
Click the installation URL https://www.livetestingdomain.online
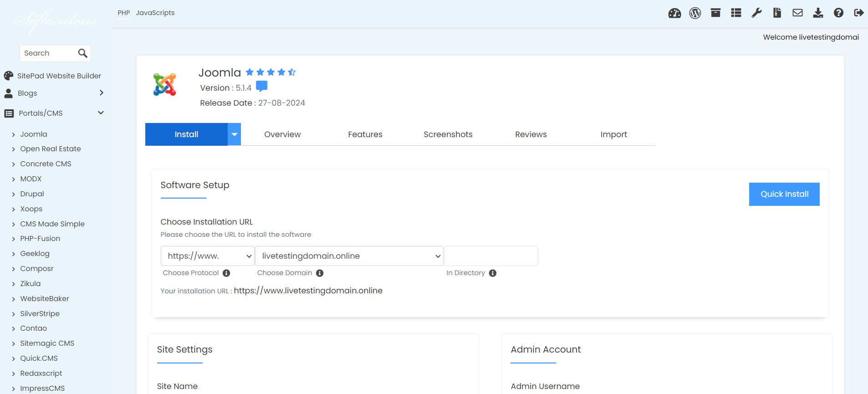[308, 291]
